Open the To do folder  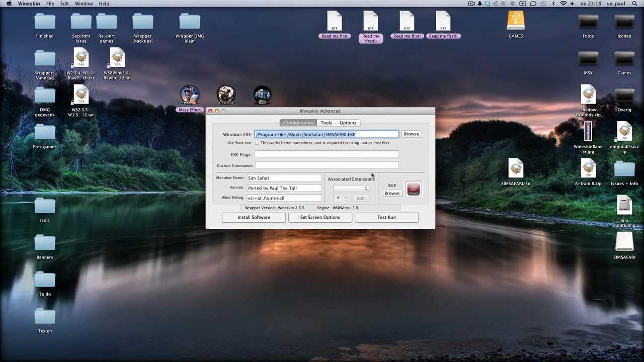(45, 280)
